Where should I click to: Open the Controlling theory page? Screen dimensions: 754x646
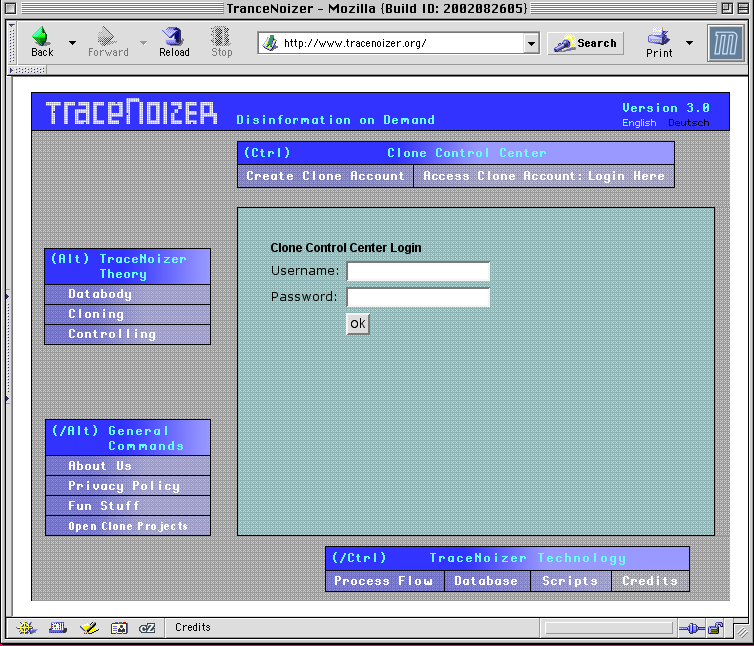[x=127, y=334]
